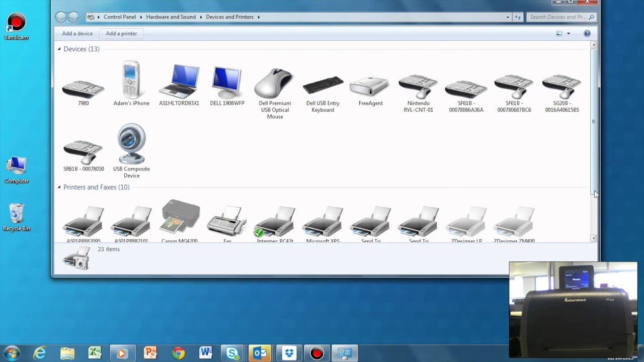Collapse the Devices (13) group

(59, 49)
